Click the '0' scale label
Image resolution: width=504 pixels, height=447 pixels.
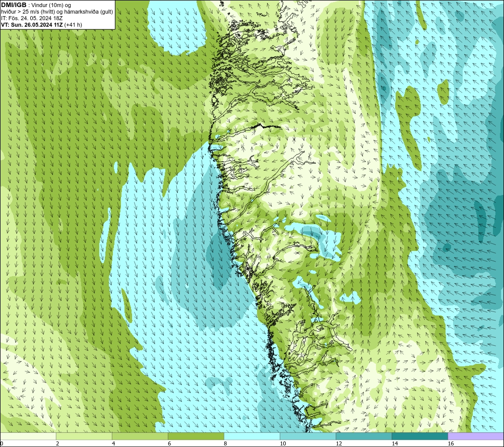(x=2, y=444)
